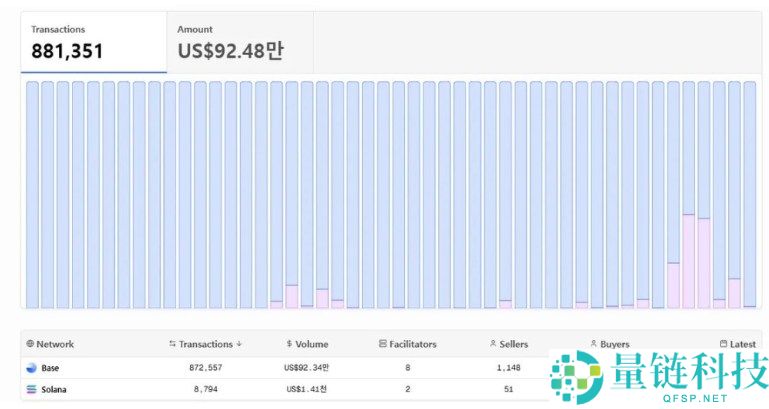This screenshot has height=409, width=769.
Task: Sort table by Volume column header
Action: (312, 344)
